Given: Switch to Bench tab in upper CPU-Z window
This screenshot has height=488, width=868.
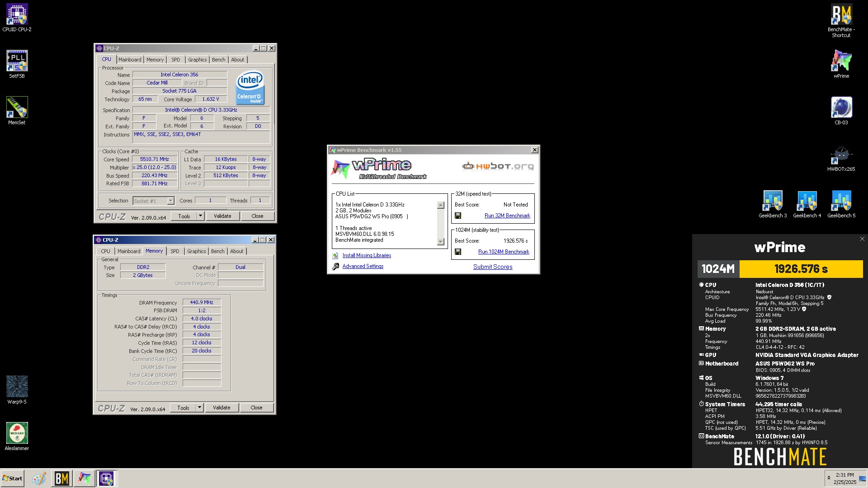Looking at the screenshot, I should coord(219,60).
